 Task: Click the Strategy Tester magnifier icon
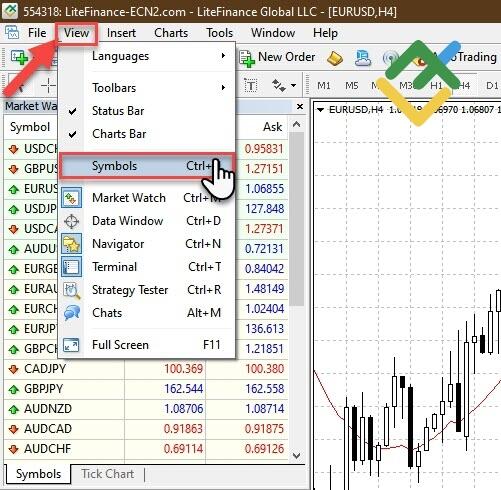[72, 290]
